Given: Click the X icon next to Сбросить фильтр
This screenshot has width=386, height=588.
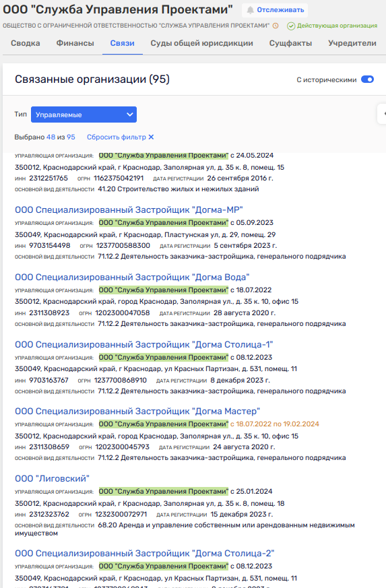Looking at the screenshot, I should pos(151,137).
